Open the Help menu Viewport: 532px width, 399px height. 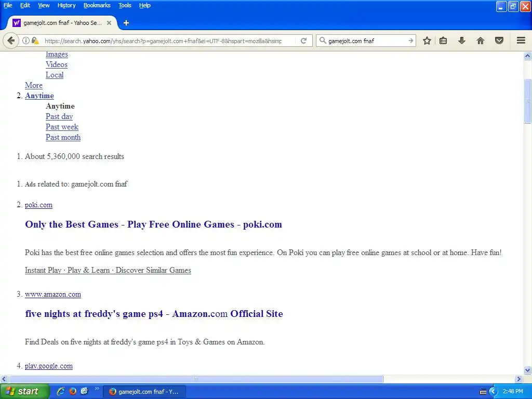pyautogui.click(x=145, y=5)
